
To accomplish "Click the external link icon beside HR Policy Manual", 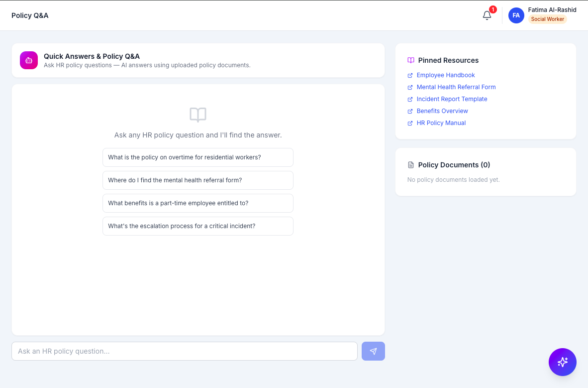I will tap(410, 124).
